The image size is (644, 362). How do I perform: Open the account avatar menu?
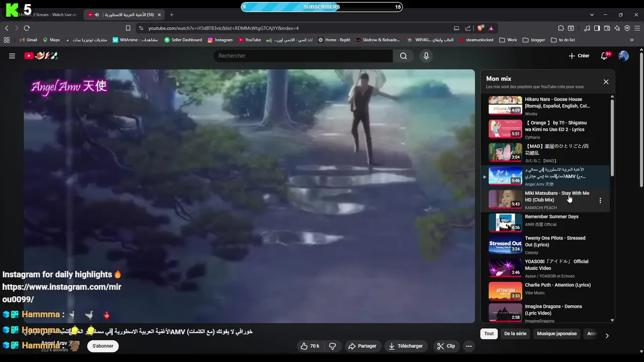tap(623, 56)
